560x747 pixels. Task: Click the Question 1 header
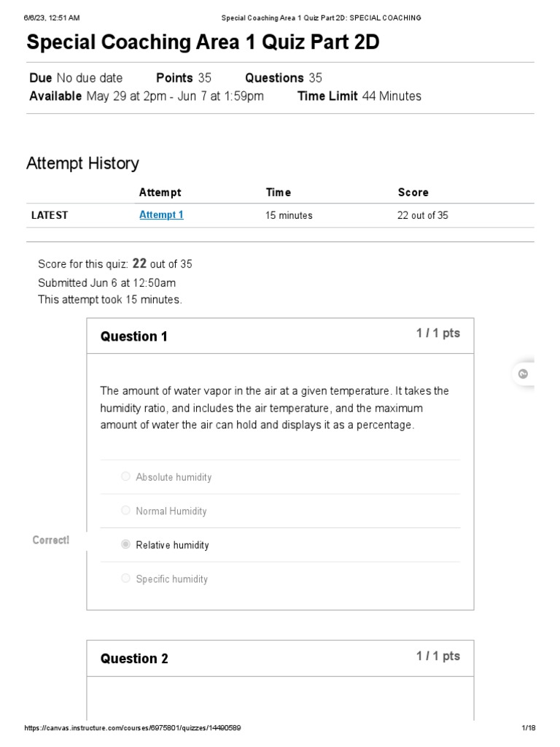tap(134, 336)
